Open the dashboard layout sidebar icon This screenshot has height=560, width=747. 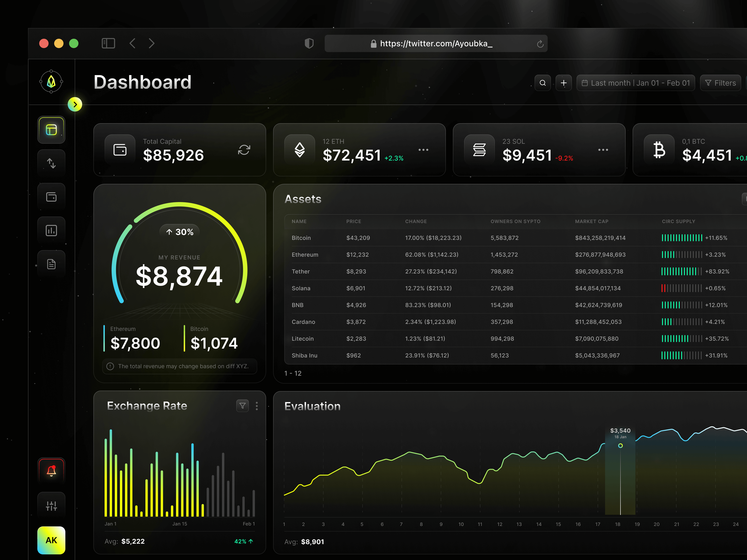[x=51, y=130]
